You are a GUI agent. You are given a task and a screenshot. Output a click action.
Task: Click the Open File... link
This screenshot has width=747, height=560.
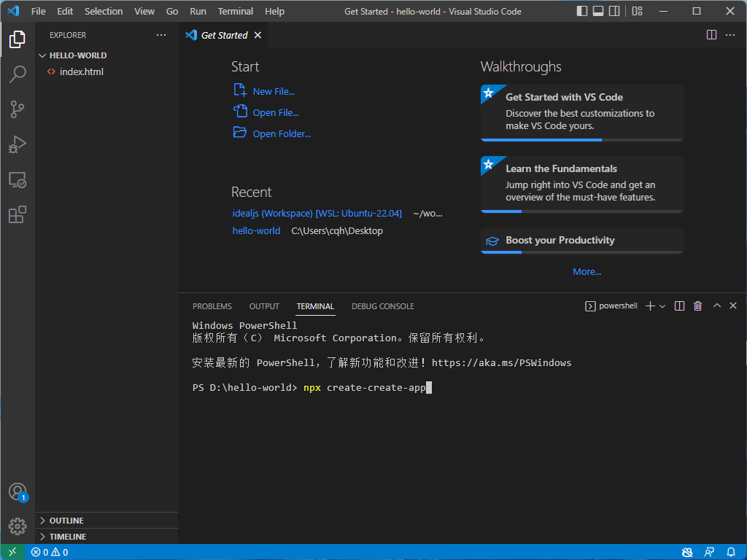(275, 113)
